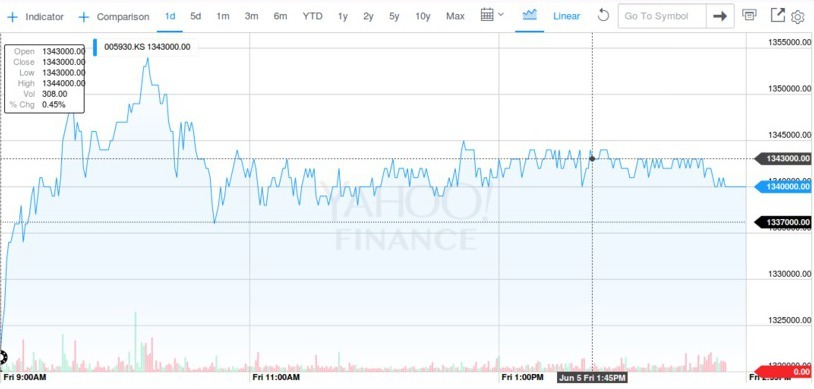The image size is (814, 389).
Task: Select the 2y range
Action: (368, 16)
